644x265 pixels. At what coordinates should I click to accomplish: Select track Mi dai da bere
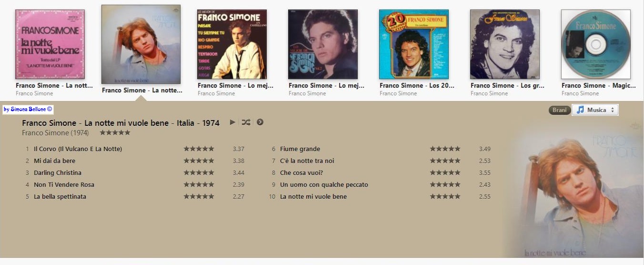54,161
